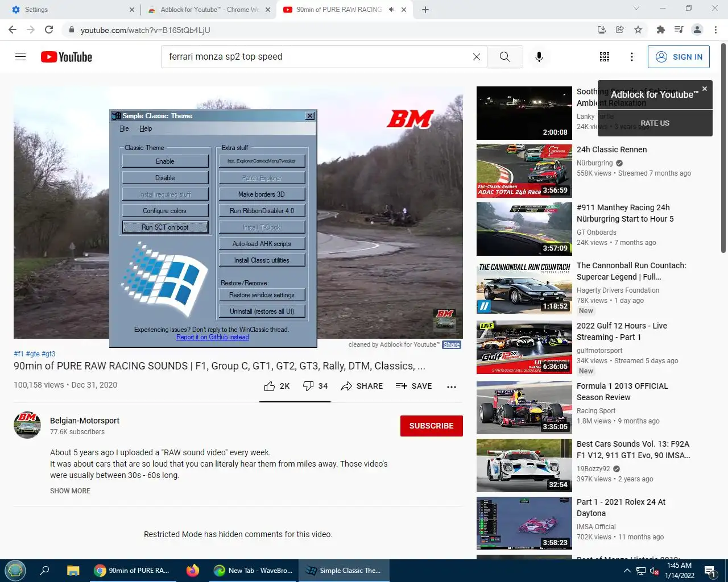The height and width of the screenshot is (582, 728).
Task: Click Install Classic utilities button
Action: click(262, 260)
